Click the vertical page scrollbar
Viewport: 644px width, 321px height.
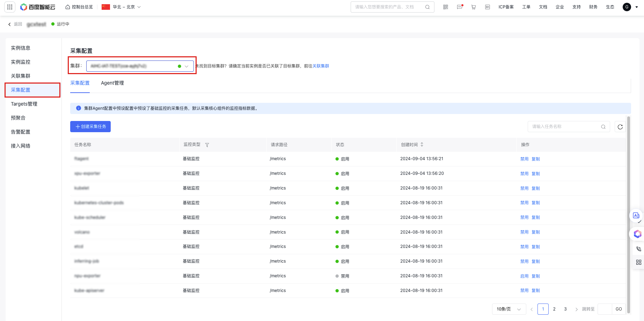(629, 214)
